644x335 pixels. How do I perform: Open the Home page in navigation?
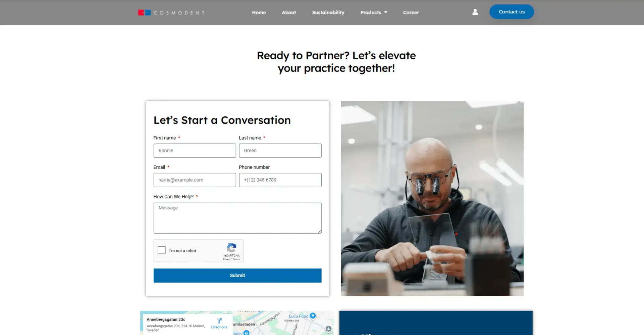(x=259, y=12)
